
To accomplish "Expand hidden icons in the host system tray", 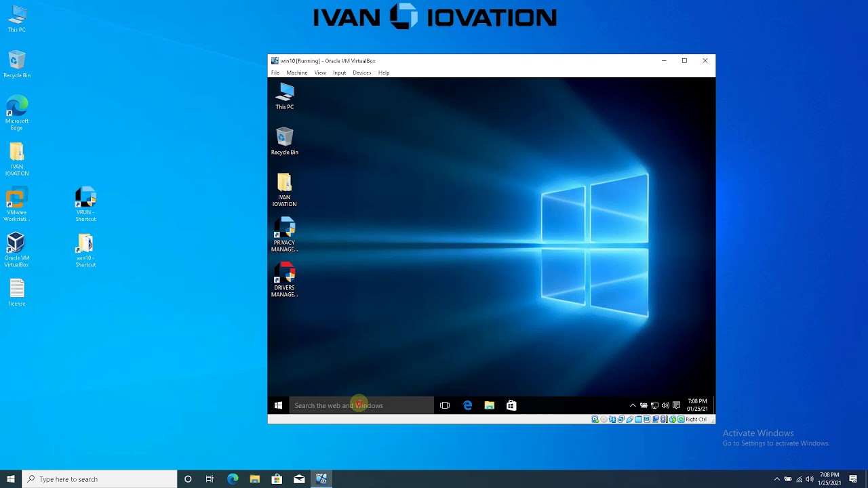I will coord(777,479).
